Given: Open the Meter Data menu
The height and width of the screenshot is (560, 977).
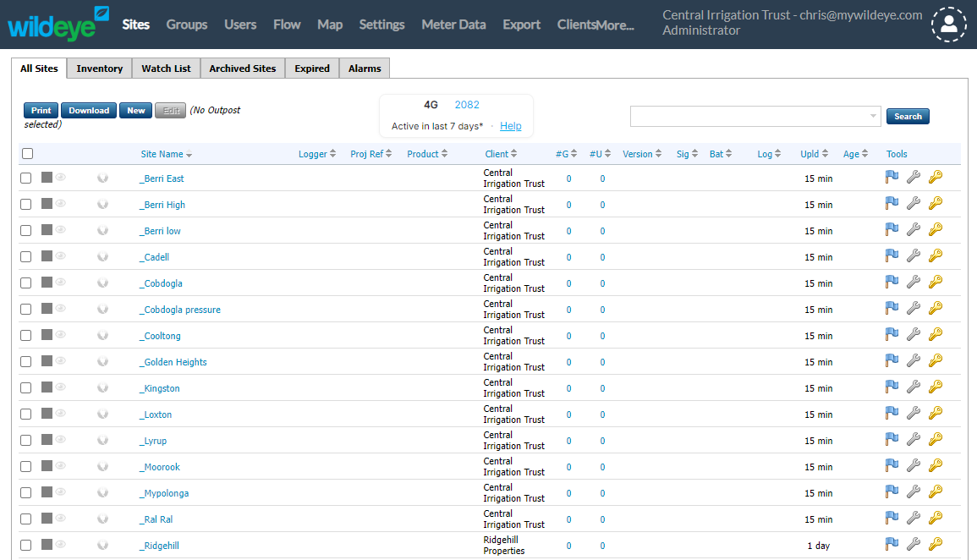Looking at the screenshot, I should 453,25.
